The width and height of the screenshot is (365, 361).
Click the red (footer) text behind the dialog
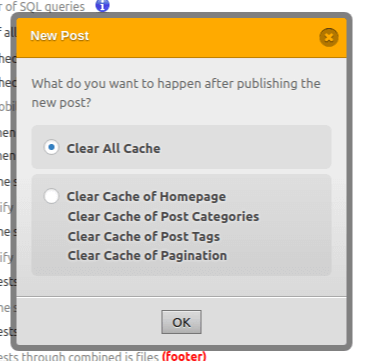pyautogui.click(x=184, y=357)
